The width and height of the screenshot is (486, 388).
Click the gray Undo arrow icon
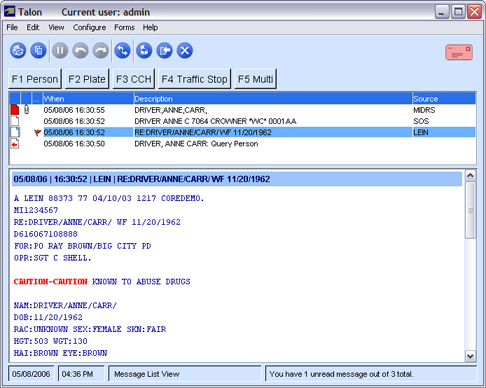[80, 51]
